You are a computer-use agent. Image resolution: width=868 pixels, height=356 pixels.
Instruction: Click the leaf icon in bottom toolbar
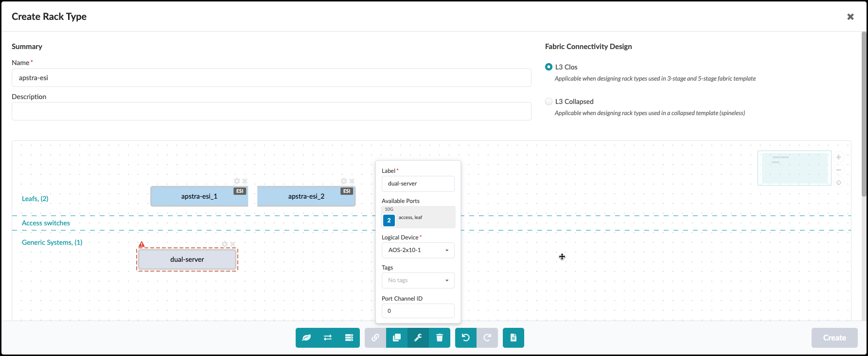pyautogui.click(x=306, y=338)
